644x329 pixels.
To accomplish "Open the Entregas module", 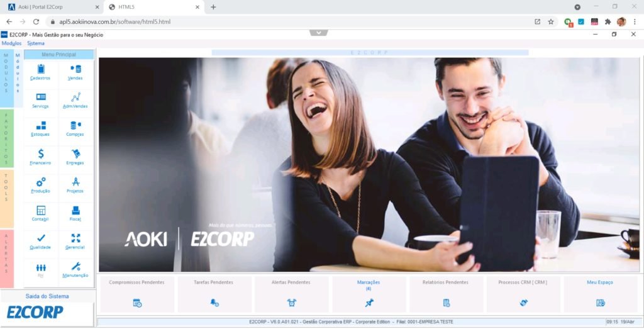I will pos(75,157).
